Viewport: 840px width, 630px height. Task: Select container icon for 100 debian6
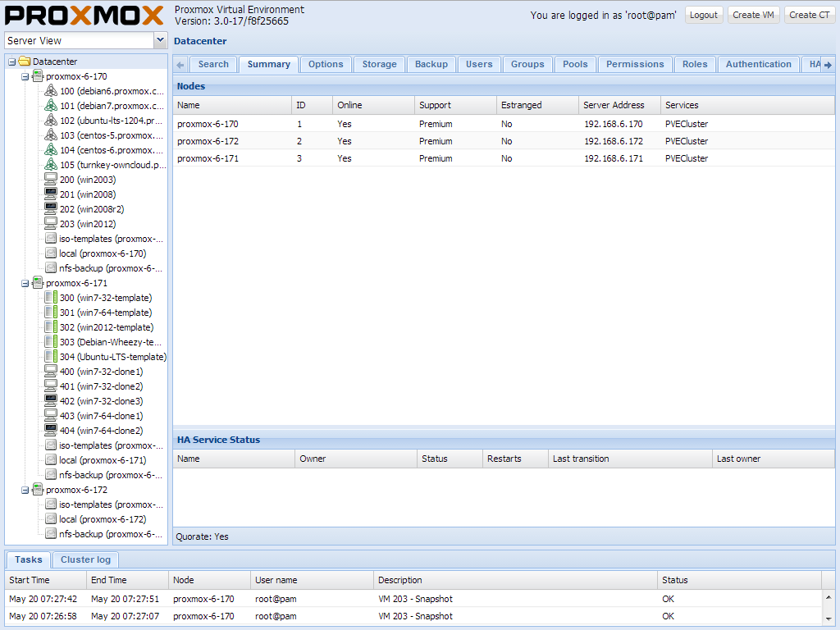51,90
